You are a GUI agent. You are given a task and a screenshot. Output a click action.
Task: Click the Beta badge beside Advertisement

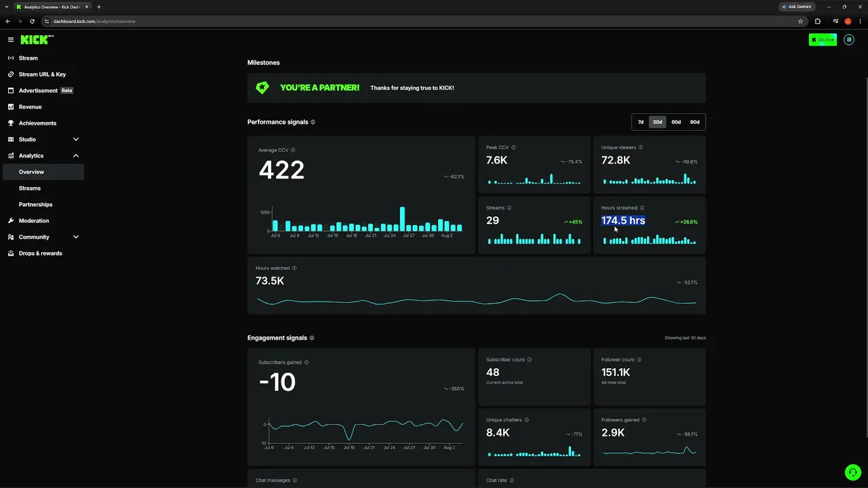pos(66,91)
